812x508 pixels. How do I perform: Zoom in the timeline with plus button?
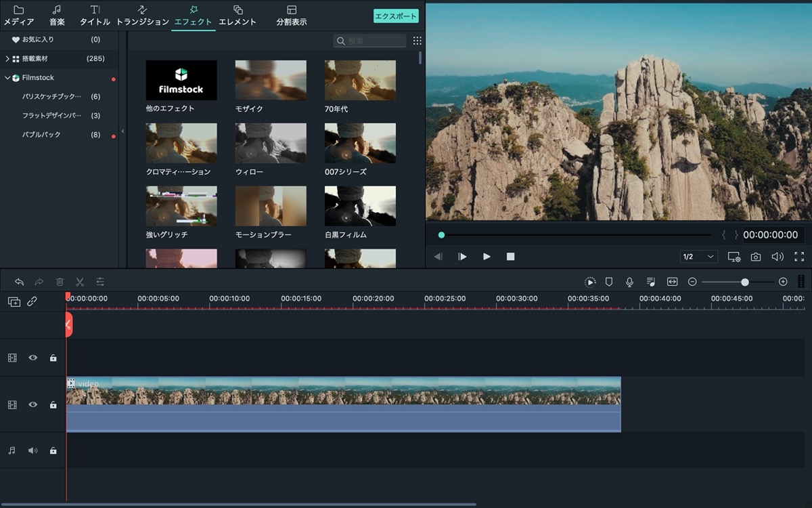[783, 282]
